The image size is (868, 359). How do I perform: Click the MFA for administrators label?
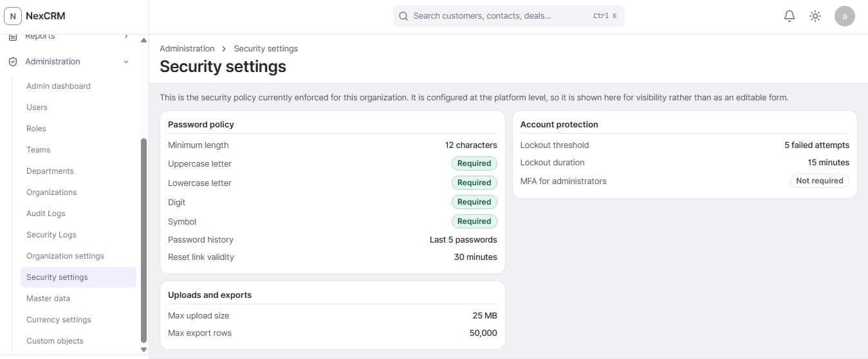point(564,181)
